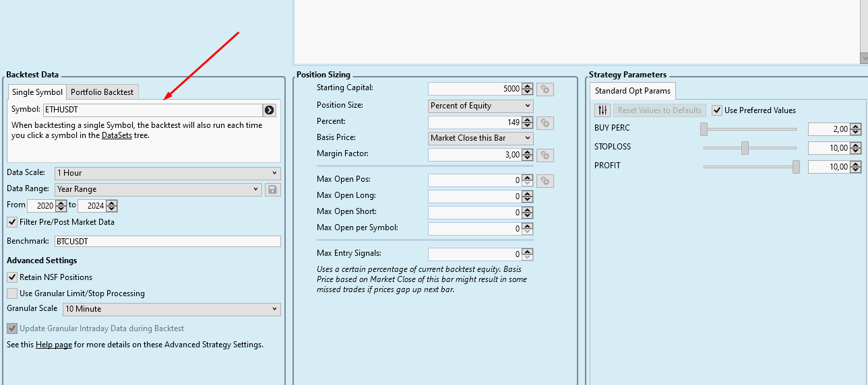Viewport: 868px width, 385px height.
Task: Click the gear icon beside Max Open Pos
Action: click(545, 180)
